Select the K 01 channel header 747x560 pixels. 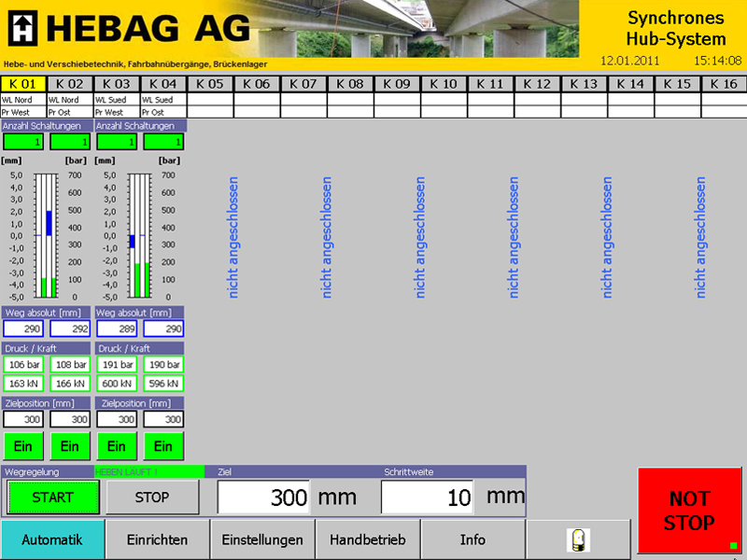point(22,84)
